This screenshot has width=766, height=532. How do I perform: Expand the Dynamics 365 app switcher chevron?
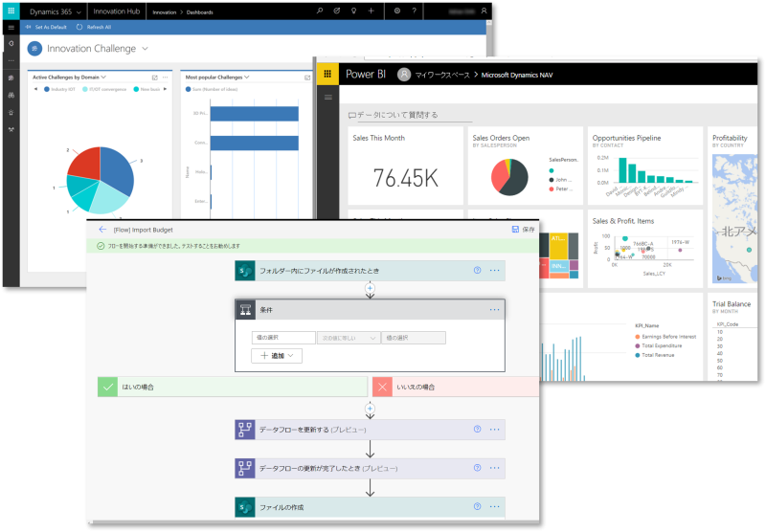(79, 11)
